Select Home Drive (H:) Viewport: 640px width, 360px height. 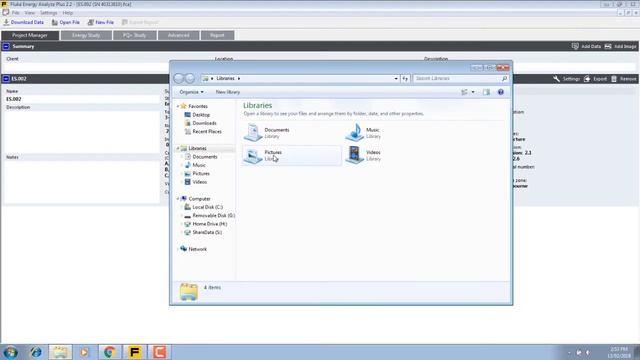click(x=206, y=224)
